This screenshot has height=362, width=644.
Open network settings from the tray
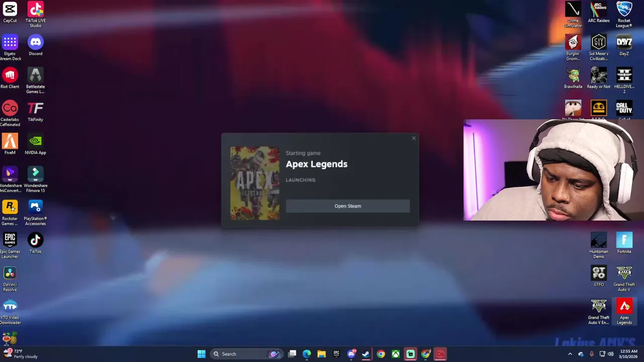[x=602, y=354]
